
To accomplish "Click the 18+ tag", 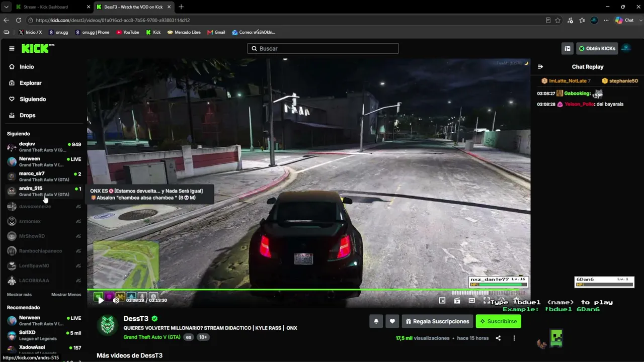I will [x=203, y=337].
